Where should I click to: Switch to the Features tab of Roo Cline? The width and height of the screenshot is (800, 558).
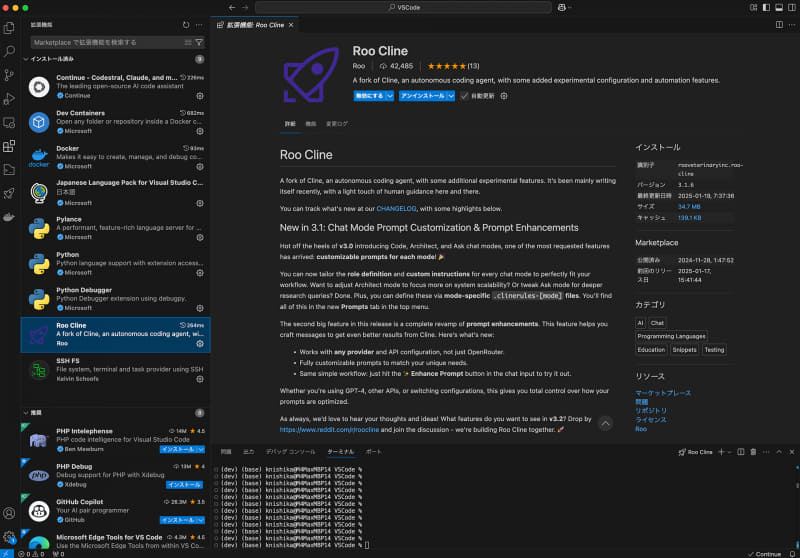tap(311, 124)
